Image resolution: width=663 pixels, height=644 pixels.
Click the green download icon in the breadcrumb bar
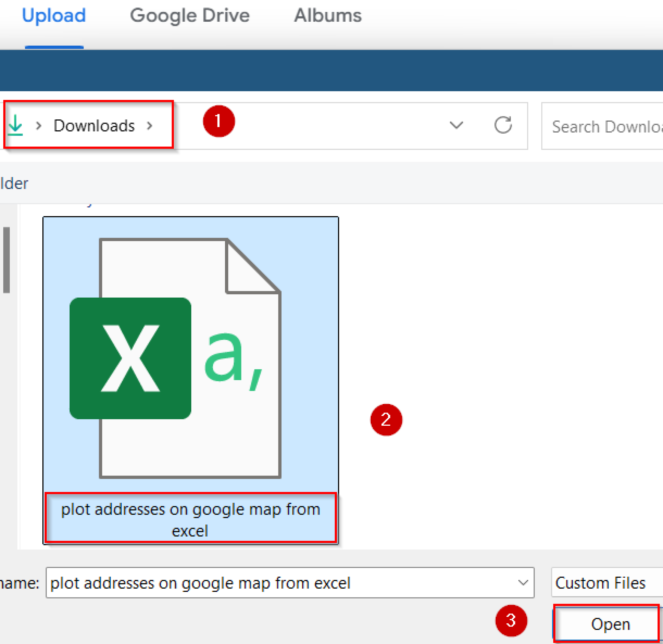coord(16,126)
